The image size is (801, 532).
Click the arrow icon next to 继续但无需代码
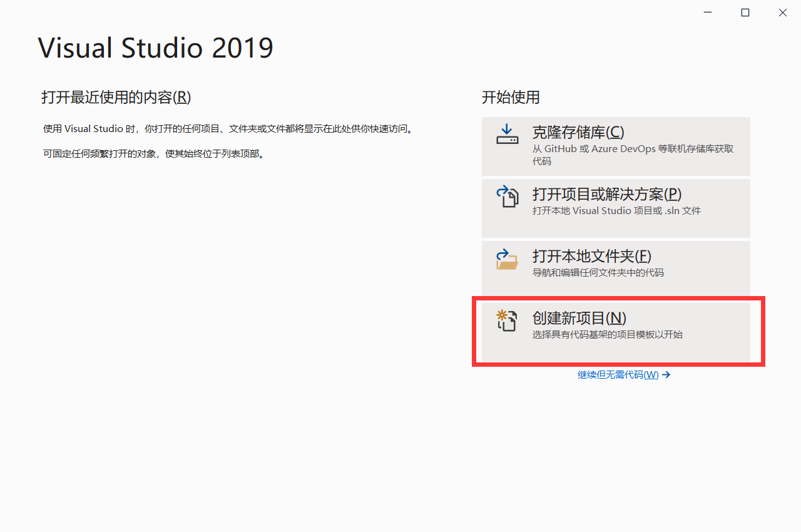coord(666,374)
